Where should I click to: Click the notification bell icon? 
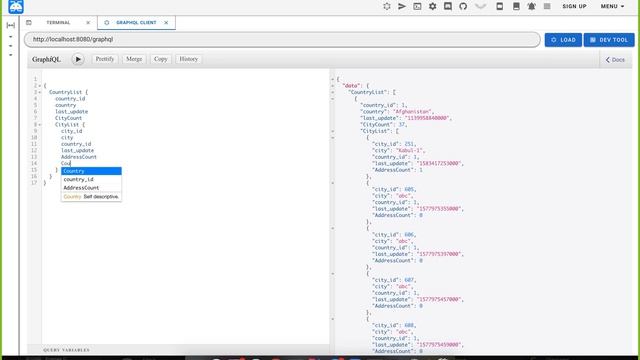click(x=531, y=7)
